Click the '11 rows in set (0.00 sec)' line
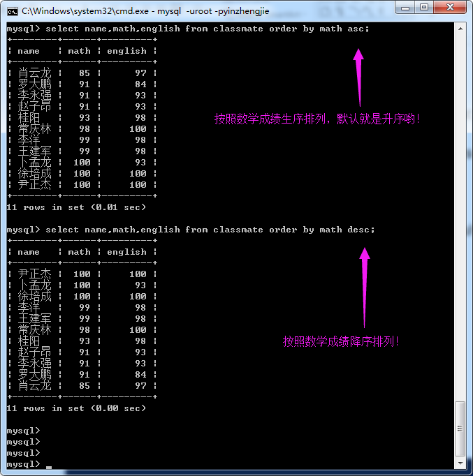The height and width of the screenshot is (476, 473). click(76, 408)
